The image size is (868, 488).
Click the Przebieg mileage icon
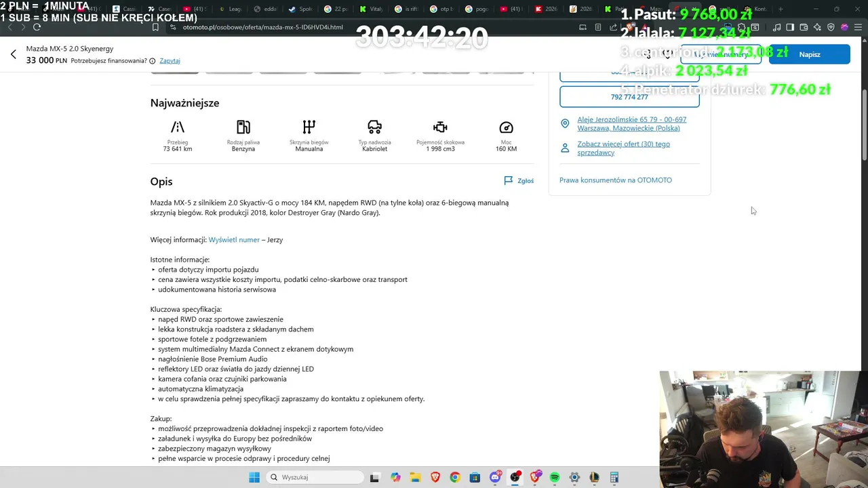[x=178, y=127]
